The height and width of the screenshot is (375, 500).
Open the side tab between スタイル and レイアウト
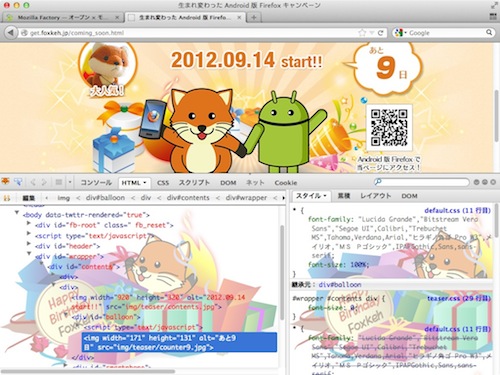click(x=344, y=196)
